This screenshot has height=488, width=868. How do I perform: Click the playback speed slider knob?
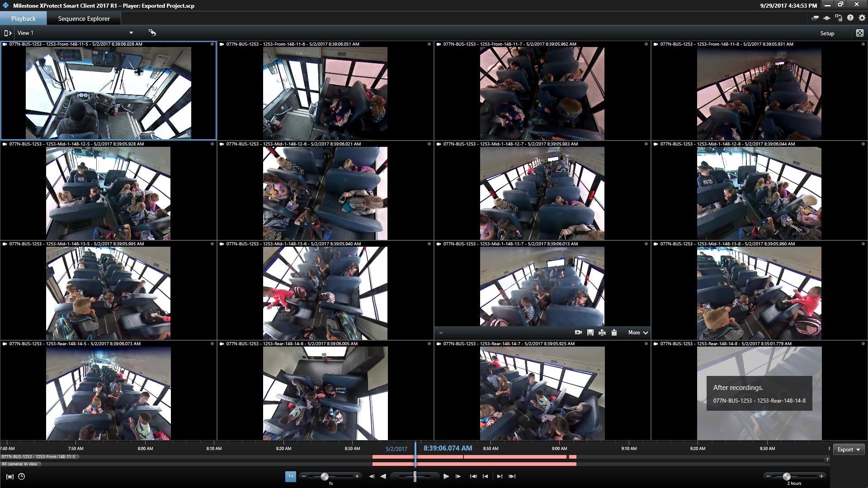click(325, 476)
